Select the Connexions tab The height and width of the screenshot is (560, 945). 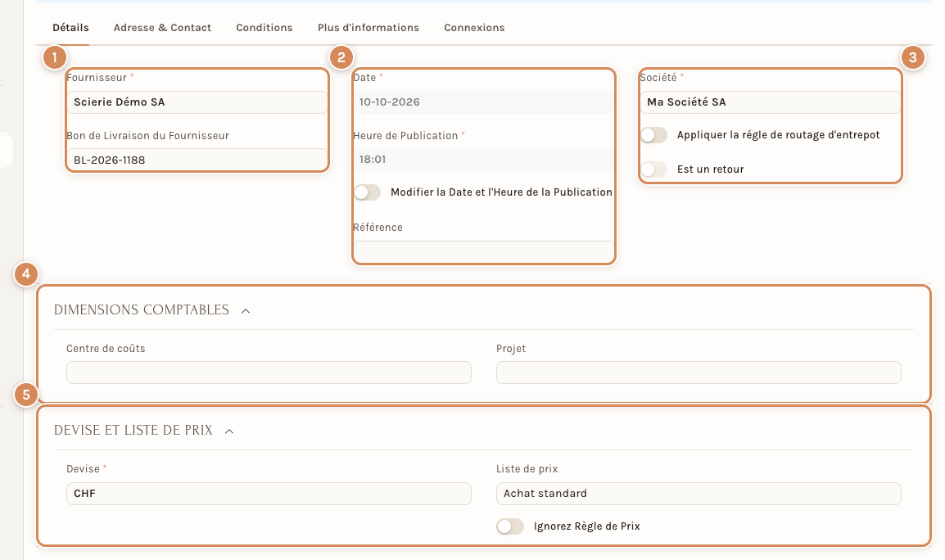[x=474, y=28]
